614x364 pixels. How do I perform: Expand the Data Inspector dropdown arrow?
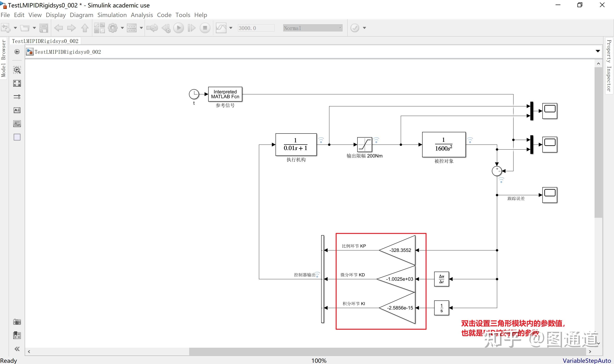[x=231, y=28]
